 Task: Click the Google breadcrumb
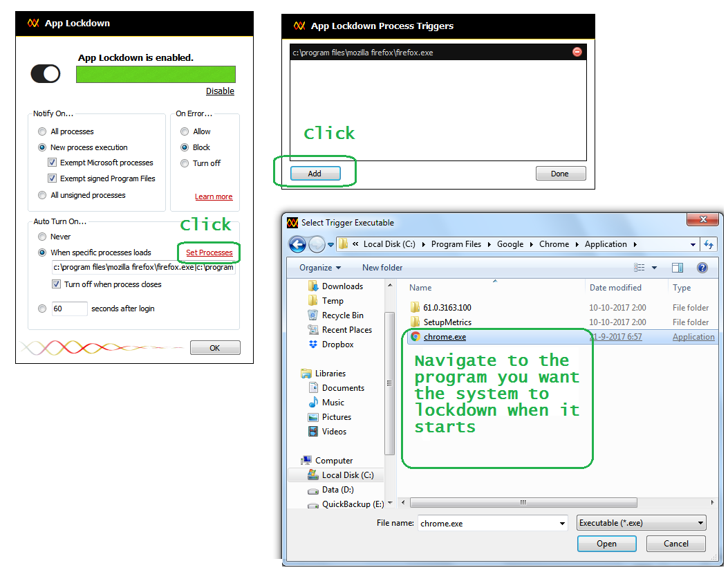[510, 244]
